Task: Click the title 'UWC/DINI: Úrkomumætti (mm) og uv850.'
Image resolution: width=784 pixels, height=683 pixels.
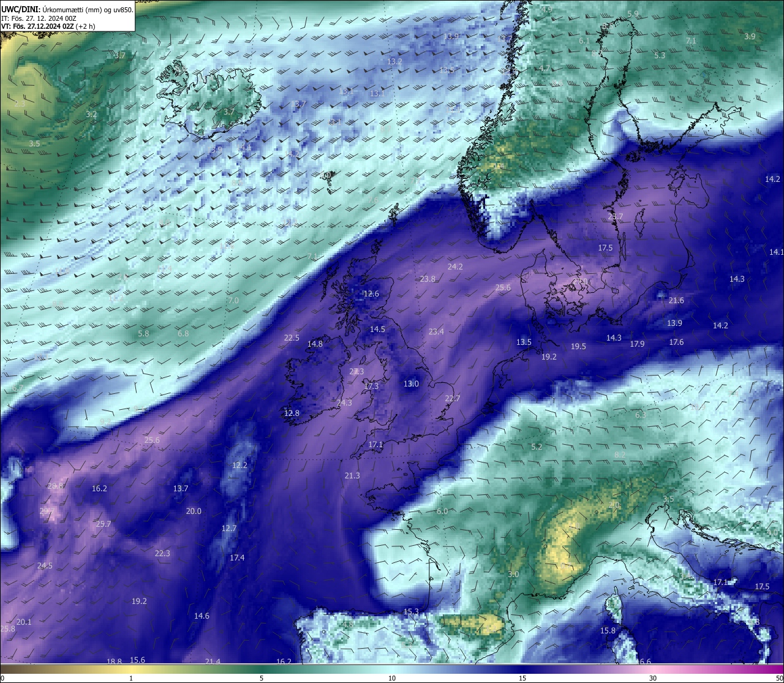Action: tap(67, 9)
